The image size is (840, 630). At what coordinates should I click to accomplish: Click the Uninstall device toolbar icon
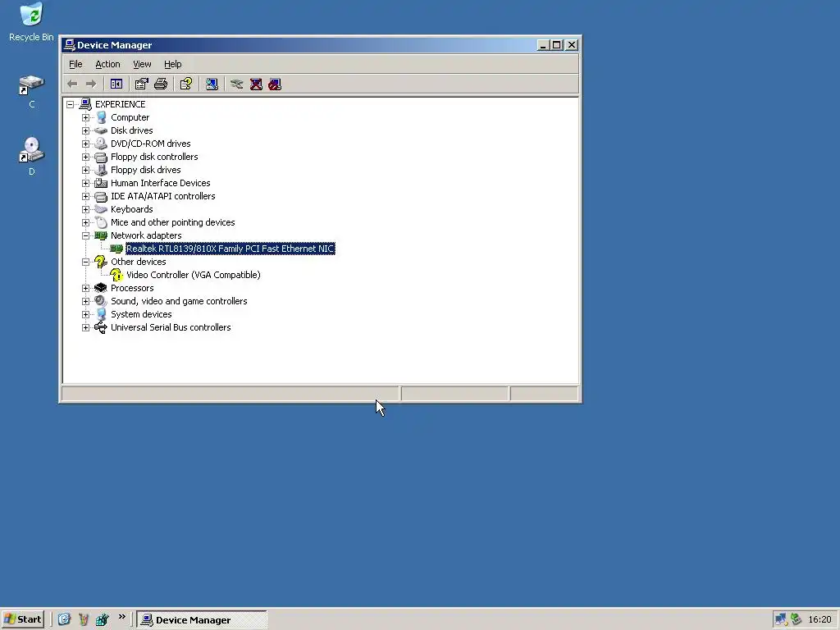click(256, 84)
